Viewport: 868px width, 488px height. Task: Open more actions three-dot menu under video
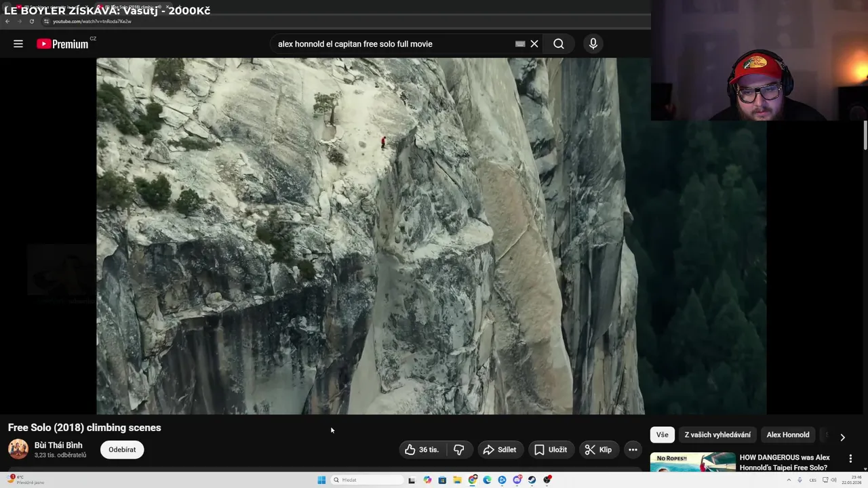click(x=633, y=449)
